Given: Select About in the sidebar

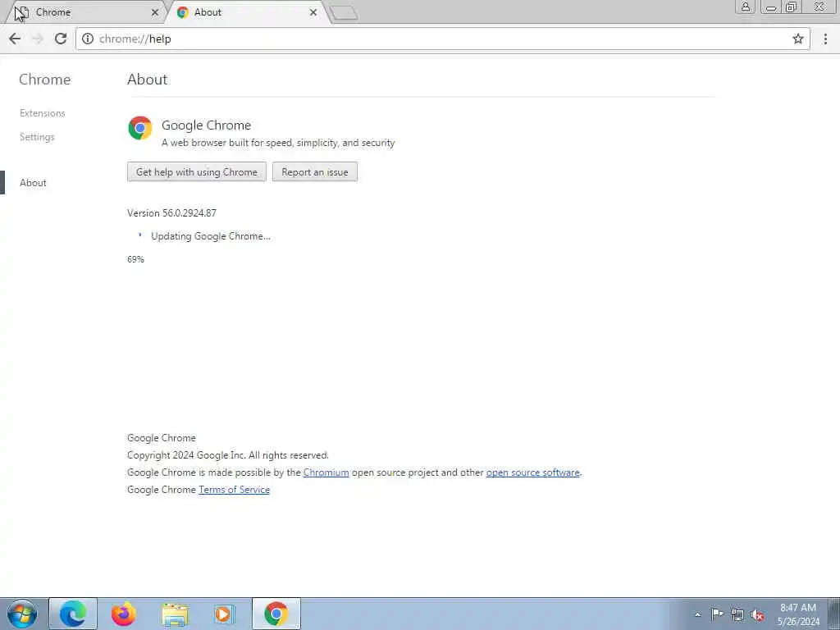Looking at the screenshot, I should (33, 183).
